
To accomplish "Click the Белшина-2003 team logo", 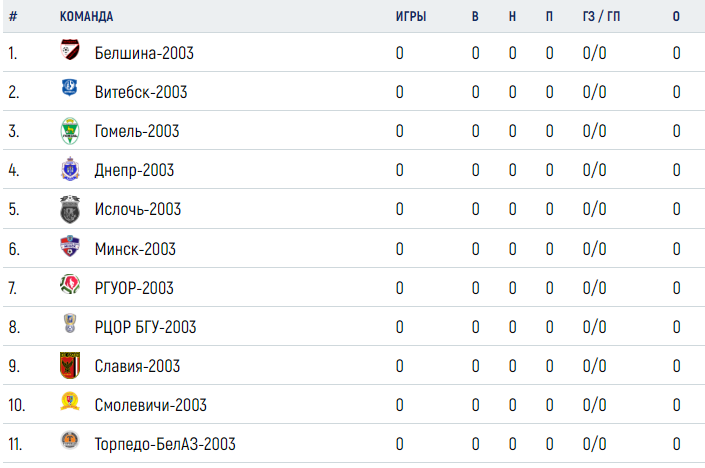I will tap(70, 49).
